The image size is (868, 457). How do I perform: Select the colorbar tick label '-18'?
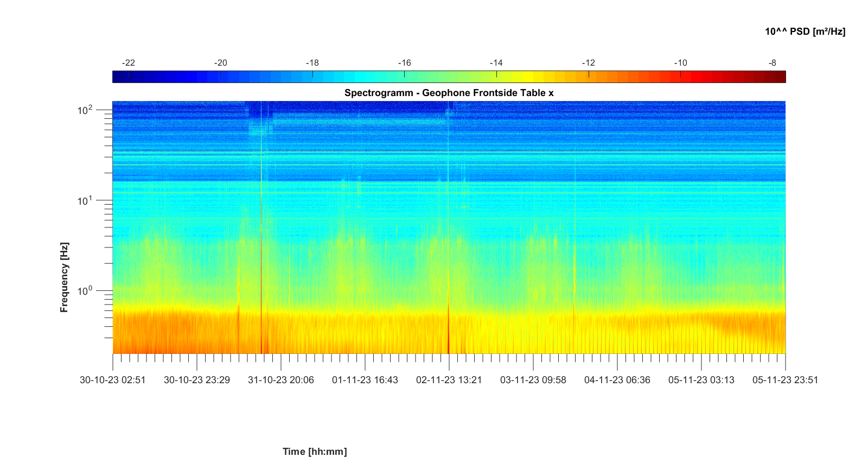click(x=312, y=63)
